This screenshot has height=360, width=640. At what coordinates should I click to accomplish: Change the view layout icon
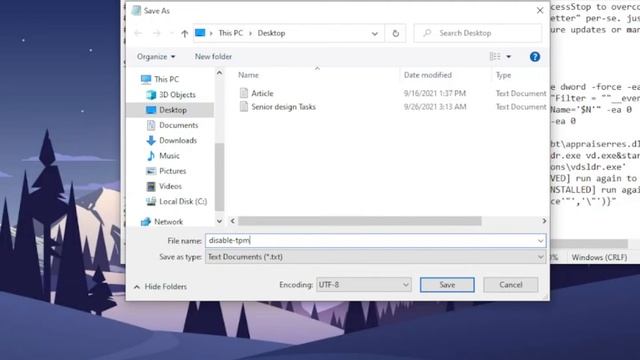click(x=495, y=56)
